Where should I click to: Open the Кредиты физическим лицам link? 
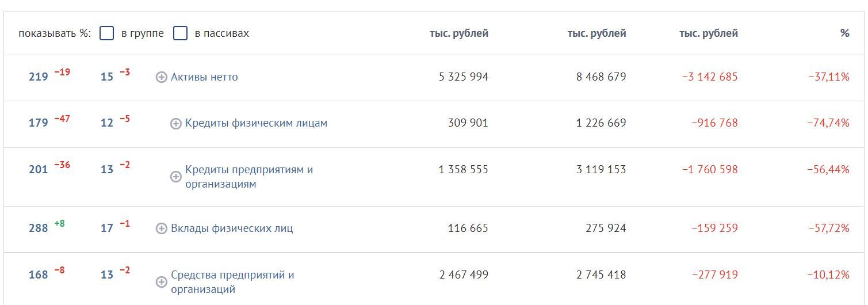point(256,123)
